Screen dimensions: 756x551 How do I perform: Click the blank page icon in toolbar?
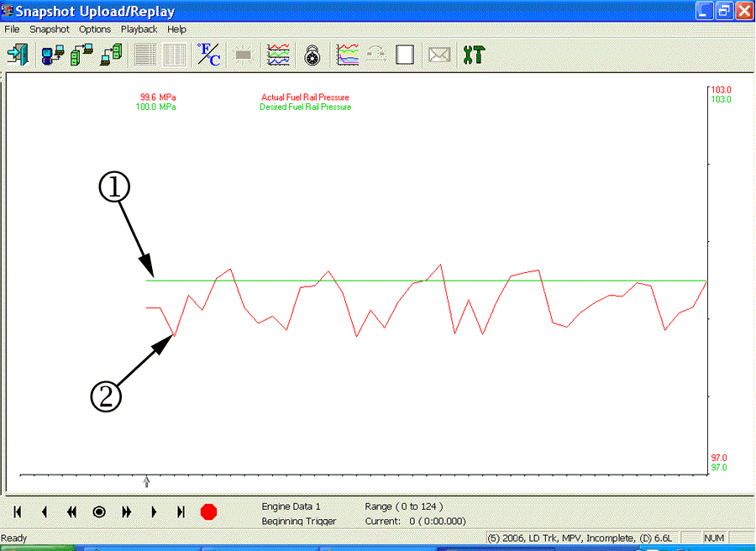(405, 55)
